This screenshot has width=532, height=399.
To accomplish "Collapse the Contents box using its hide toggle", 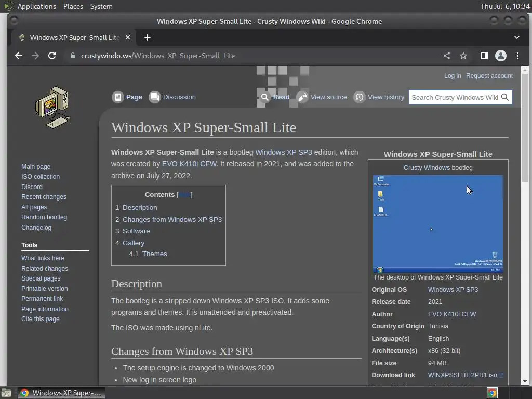I will click(x=184, y=195).
